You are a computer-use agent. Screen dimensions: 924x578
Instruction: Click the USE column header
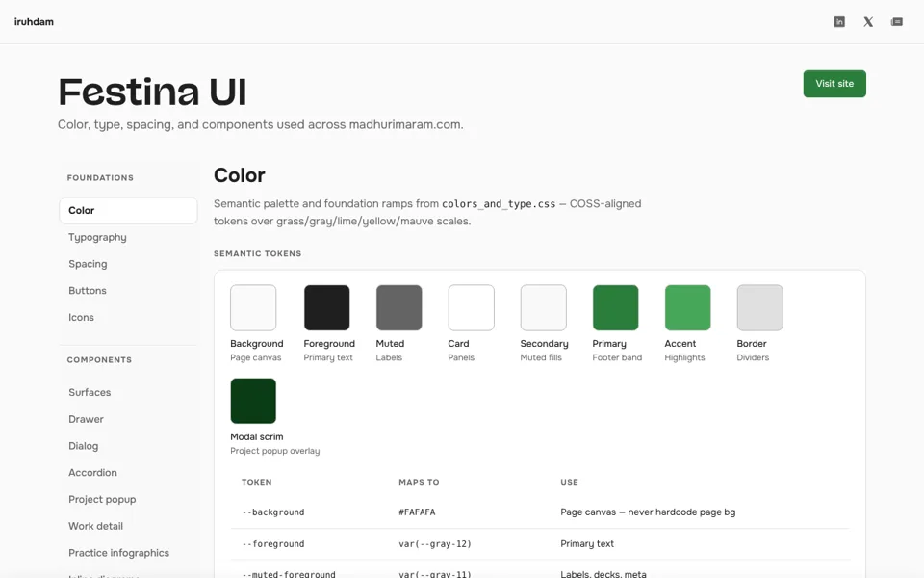pyautogui.click(x=569, y=482)
